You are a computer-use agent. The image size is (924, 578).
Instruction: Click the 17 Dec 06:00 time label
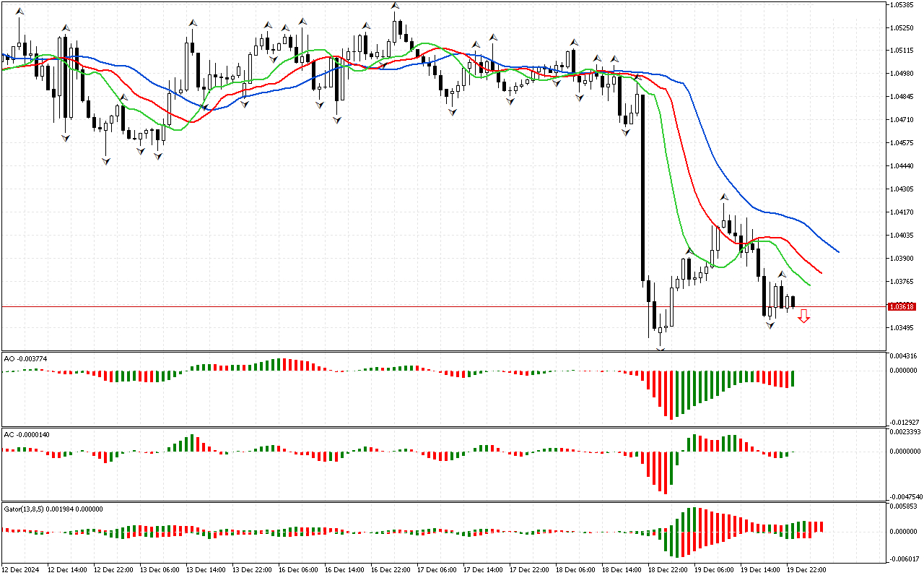pyautogui.click(x=437, y=570)
